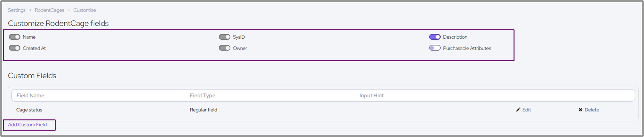
Task: Click the Customize breadcrumb item
Action: coord(85,10)
